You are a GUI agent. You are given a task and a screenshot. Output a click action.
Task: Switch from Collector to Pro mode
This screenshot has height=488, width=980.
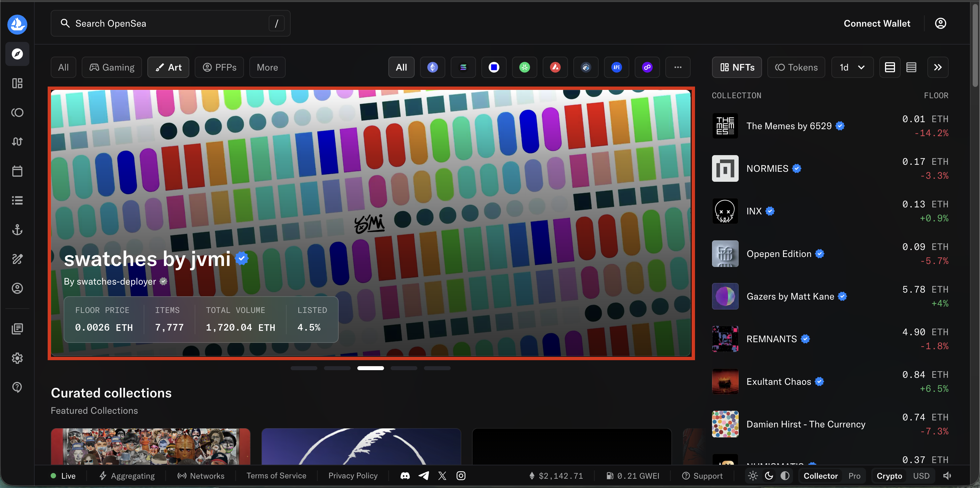click(x=854, y=475)
